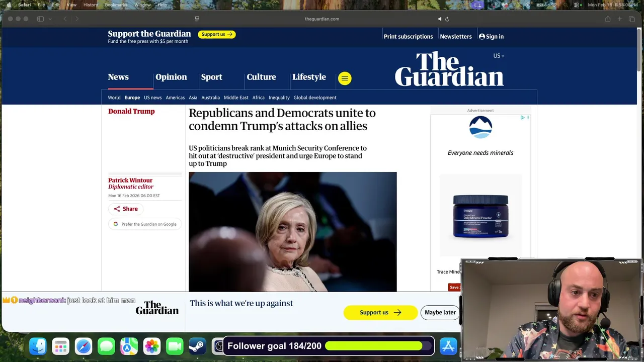Select the News section tab
This screenshot has height=362, width=644.
coord(118,77)
